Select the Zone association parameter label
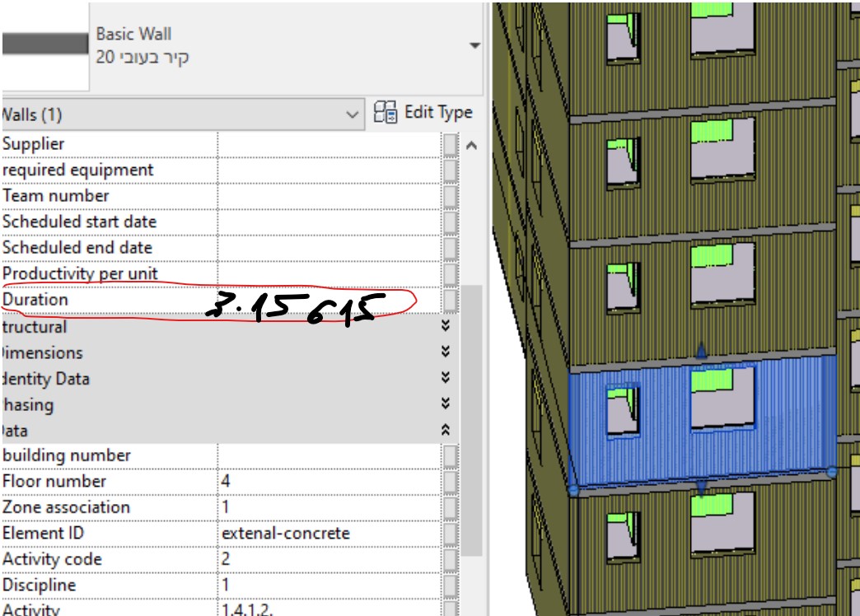Viewport: 860px width, 616px height. pyautogui.click(x=66, y=507)
